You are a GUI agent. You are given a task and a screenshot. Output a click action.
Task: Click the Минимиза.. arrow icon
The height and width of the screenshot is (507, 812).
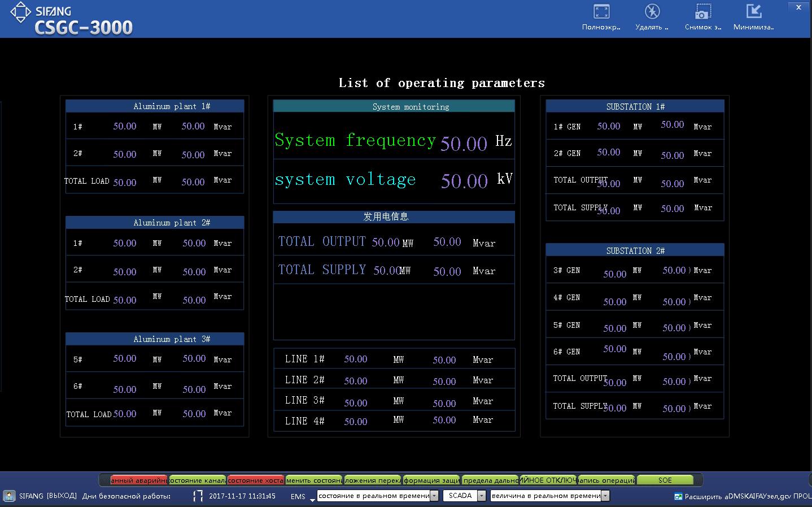(753, 12)
